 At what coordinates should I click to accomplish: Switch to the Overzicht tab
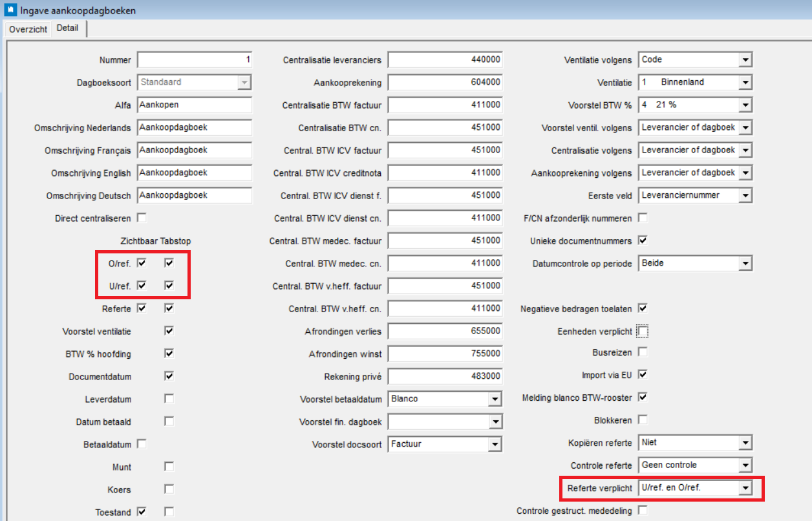point(28,29)
